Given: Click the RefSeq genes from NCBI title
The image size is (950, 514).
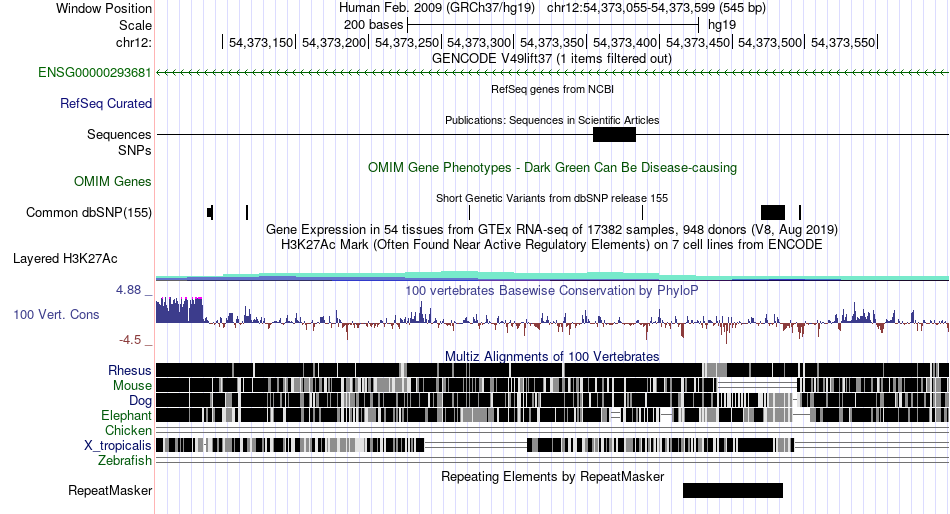Looking at the screenshot, I should pyautogui.click(x=552, y=89).
